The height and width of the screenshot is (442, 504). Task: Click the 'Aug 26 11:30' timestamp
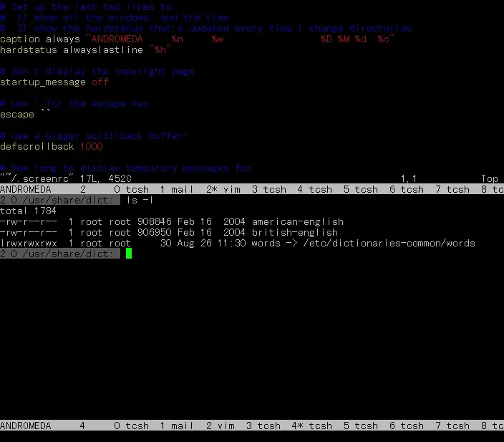pos(211,243)
